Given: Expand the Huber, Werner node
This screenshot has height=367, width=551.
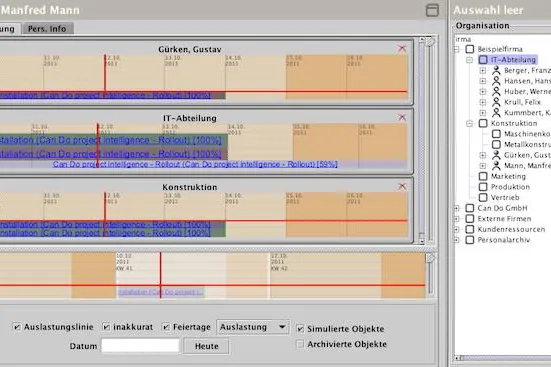Looking at the screenshot, I should pos(483,91).
